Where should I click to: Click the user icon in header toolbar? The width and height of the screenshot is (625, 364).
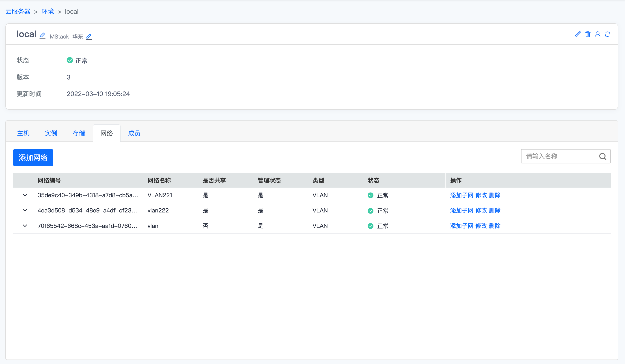597,34
